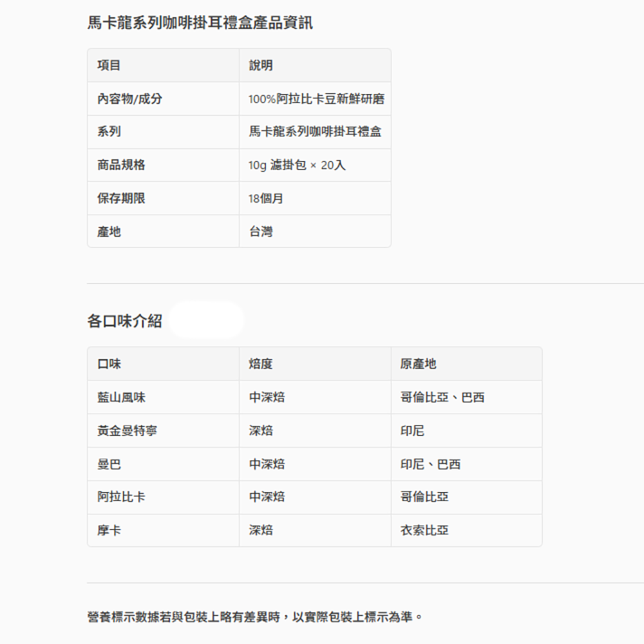Select the 藍山風味 flavor cell
Screen dimensions: 644x644
click(x=121, y=397)
